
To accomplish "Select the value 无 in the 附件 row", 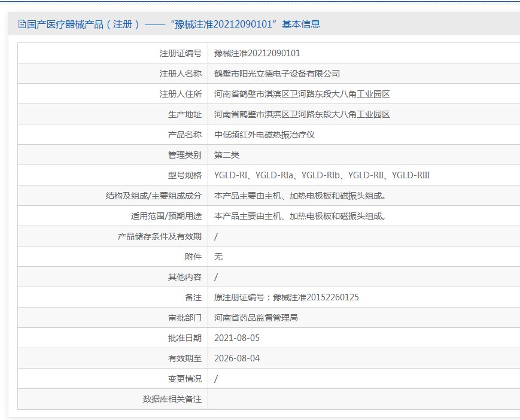I will [218, 257].
